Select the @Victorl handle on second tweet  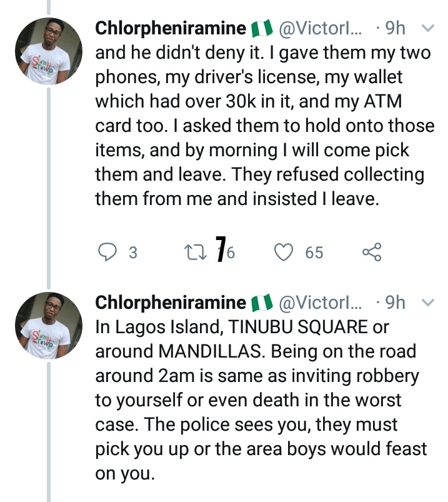pyautogui.click(x=319, y=303)
